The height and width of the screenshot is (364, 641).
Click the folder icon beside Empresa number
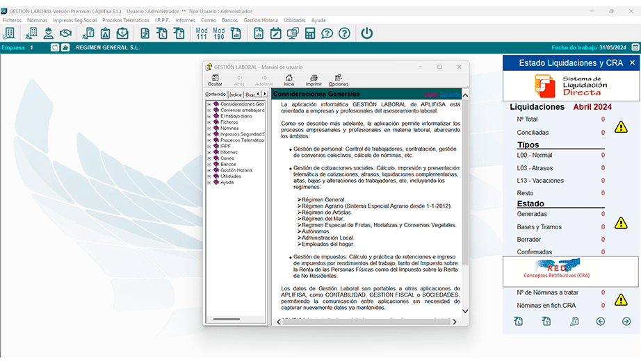pyautogui.click(x=65, y=47)
